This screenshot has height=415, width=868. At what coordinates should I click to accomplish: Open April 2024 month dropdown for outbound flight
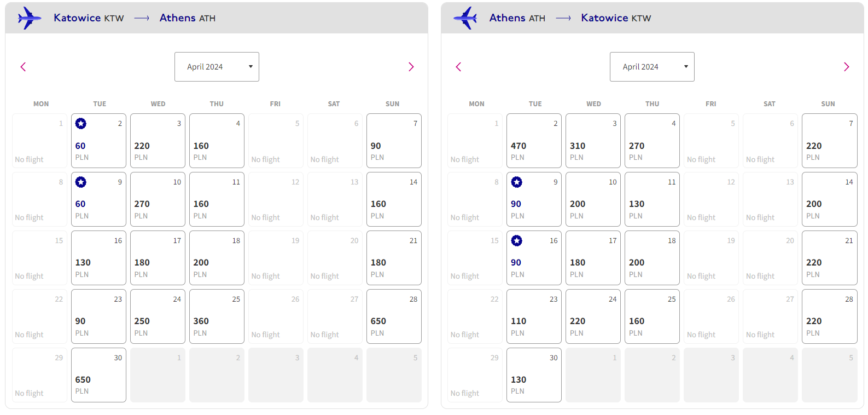[x=217, y=67]
